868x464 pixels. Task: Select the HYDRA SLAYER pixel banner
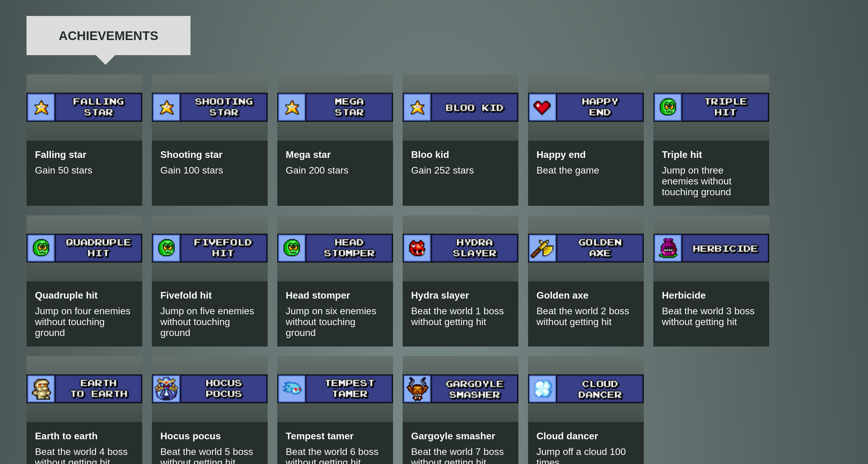tap(460, 248)
